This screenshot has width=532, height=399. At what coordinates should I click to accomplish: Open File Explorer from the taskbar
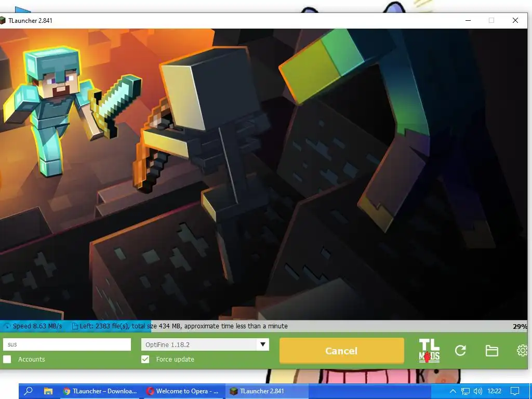[x=48, y=391]
